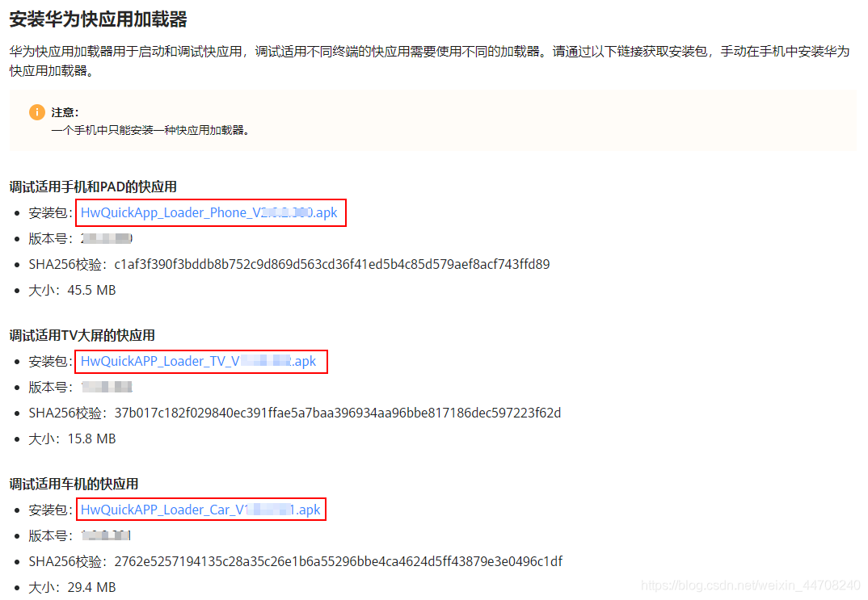This screenshot has width=868, height=600.
Task: Download HwQuickApp_Loader_Phone apk link
Action: click(x=209, y=213)
